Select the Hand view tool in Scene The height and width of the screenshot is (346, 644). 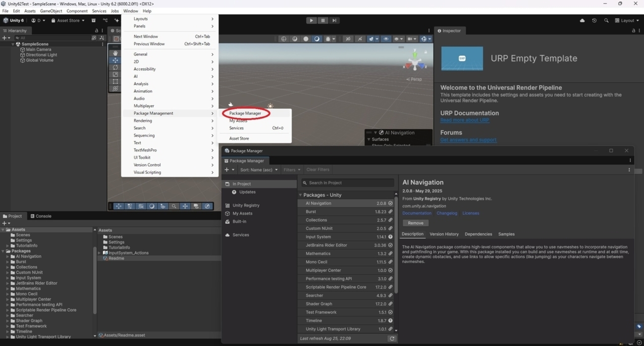pos(115,53)
